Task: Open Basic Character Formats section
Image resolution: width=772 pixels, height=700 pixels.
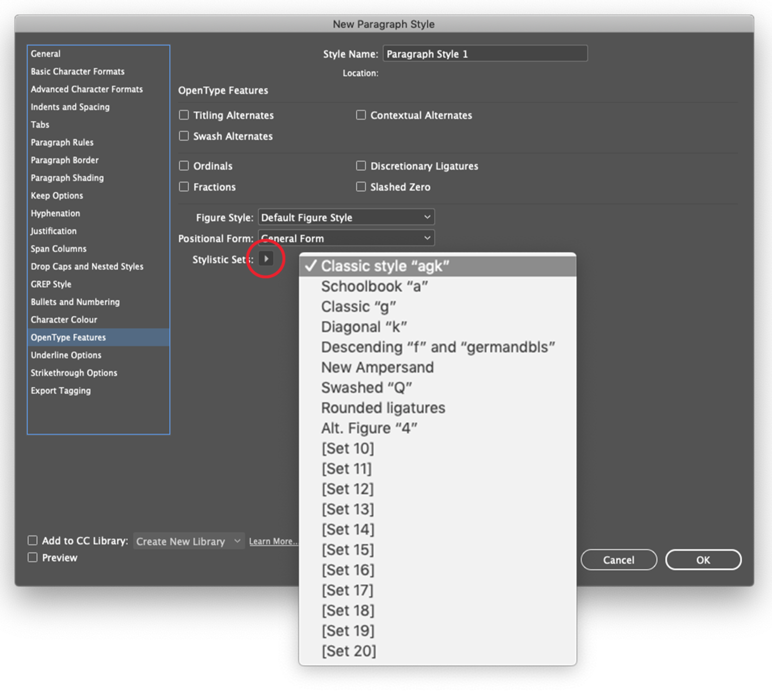Action: click(x=77, y=71)
